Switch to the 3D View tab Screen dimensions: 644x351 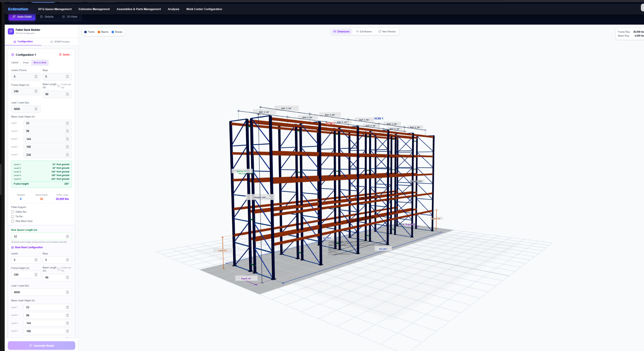(x=70, y=17)
